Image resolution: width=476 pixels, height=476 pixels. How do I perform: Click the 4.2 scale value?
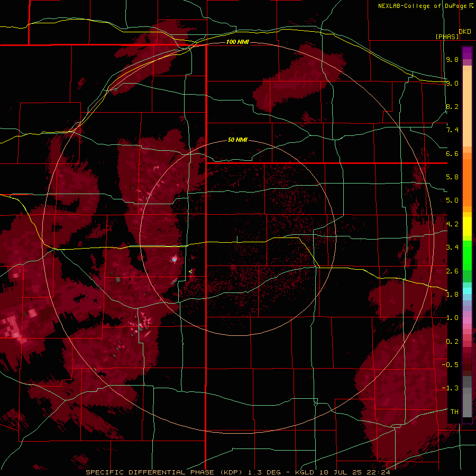[x=452, y=224]
